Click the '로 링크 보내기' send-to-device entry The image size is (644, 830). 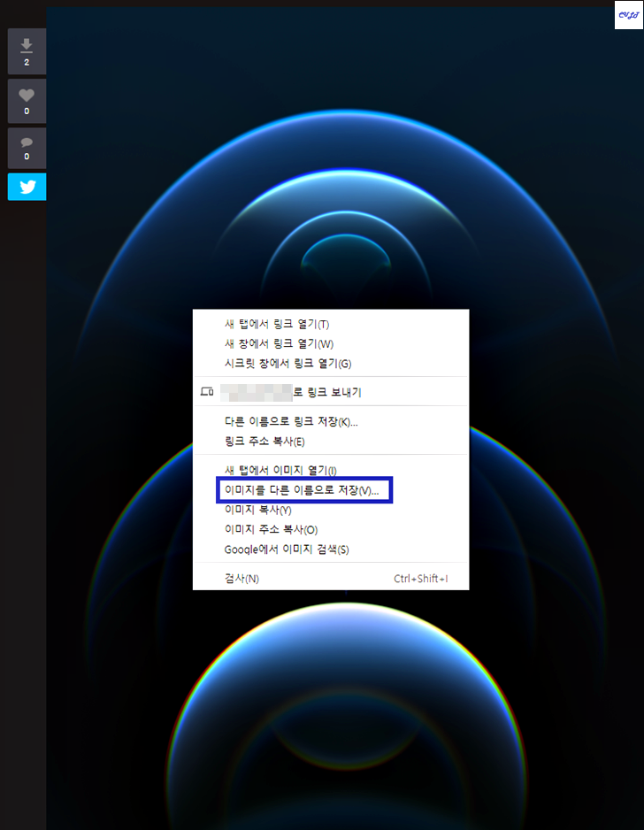[x=331, y=392]
